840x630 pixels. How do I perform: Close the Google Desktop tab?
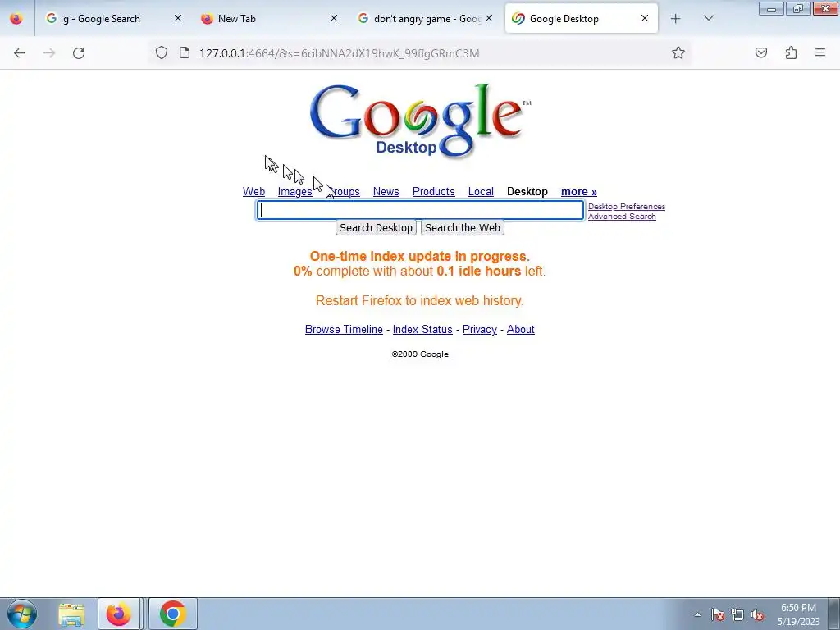click(x=645, y=18)
